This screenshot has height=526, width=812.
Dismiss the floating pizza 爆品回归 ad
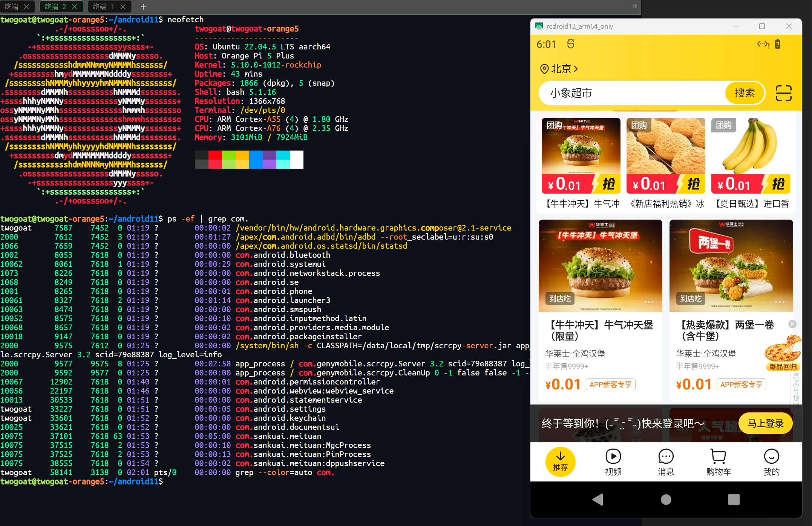(792, 324)
